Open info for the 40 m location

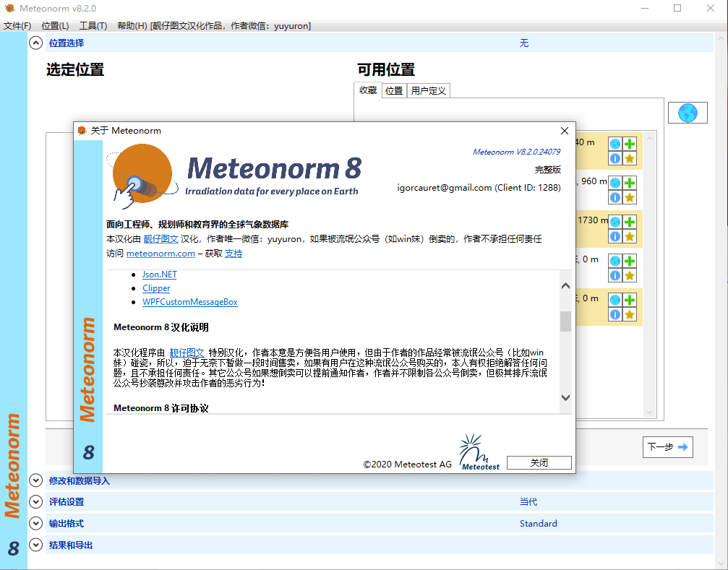click(615, 159)
